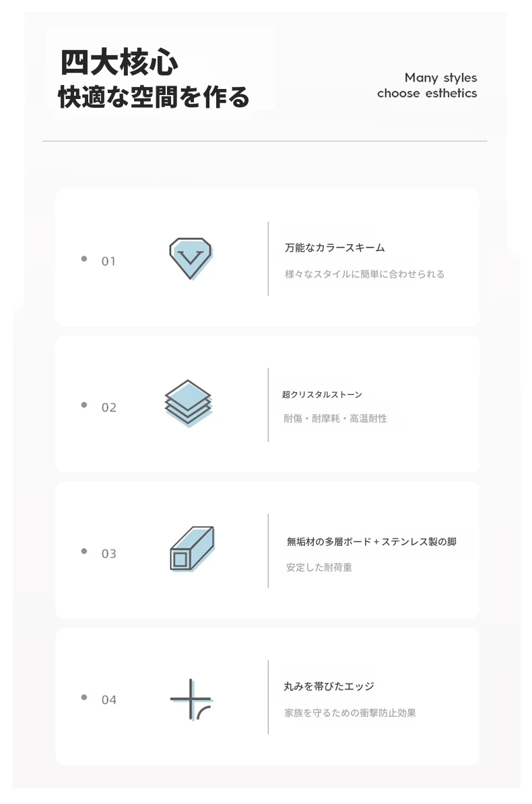The image size is (532, 804).
Task: Click the 無垢材の多層ボード+ステンレス製の脚 heading
Action: pyautogui.click(x=371, y=541)
